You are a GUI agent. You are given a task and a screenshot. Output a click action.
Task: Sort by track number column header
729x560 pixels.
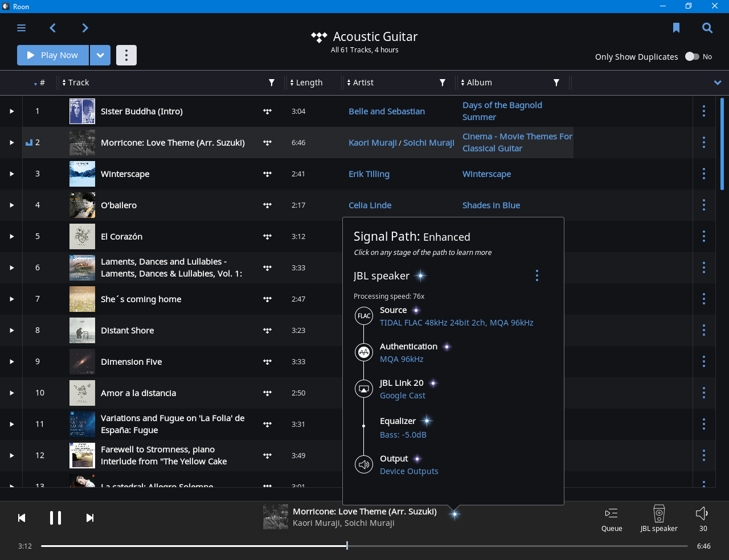[x=39, y=83]
